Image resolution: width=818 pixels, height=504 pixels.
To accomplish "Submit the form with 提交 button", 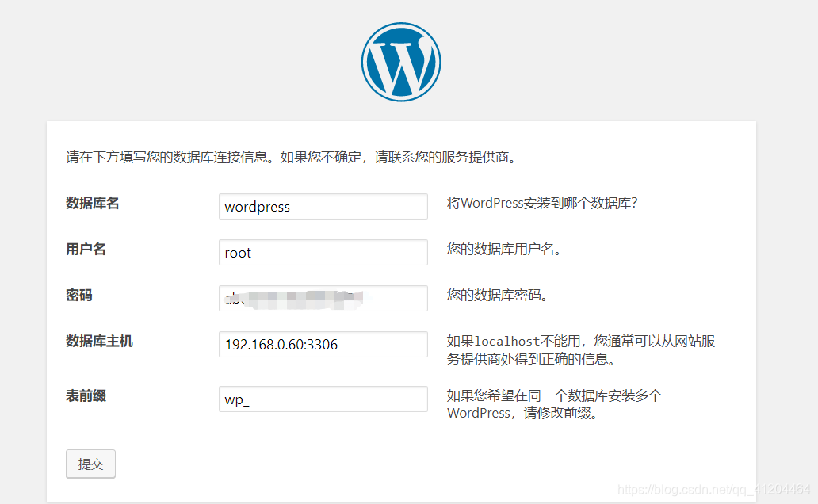I will pyautogui.click(x=91, y=464).
